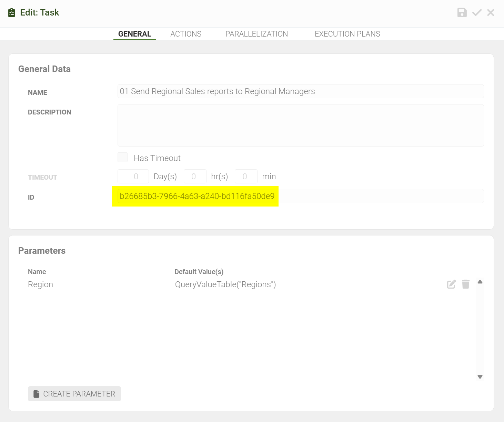Click the timeout hr(s) field
Image resolution: width=504 pixels, height=422 pixels.
195,177
